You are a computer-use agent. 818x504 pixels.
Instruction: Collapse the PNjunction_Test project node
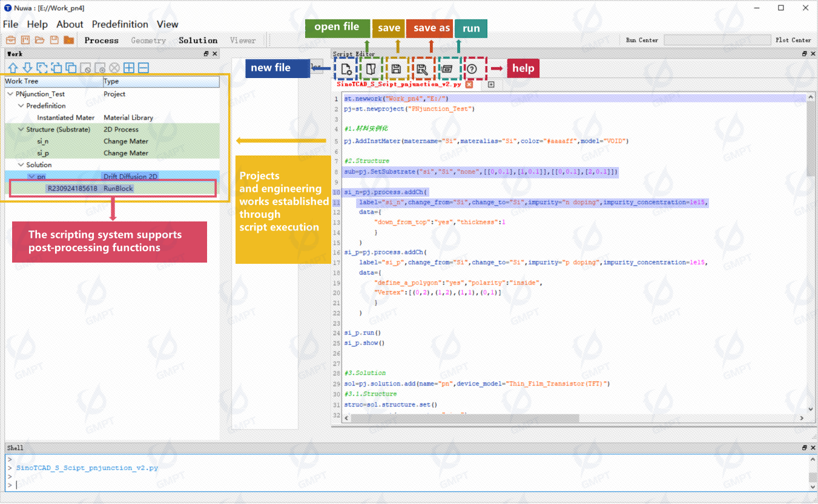(x=10, y=94)
